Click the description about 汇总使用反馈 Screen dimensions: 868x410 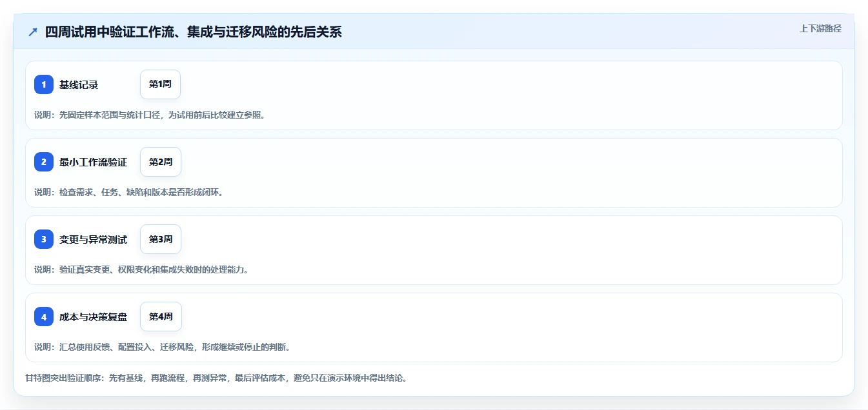[x=163, y=347]
